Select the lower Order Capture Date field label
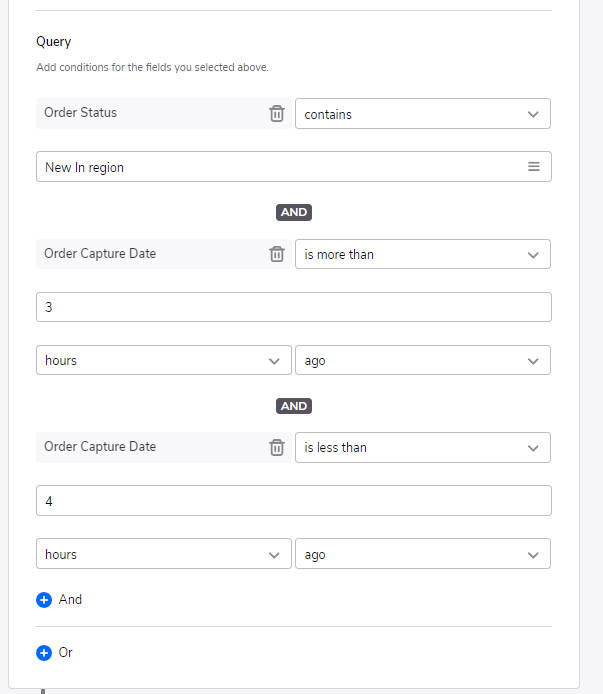The width and height of the screenshot is (603, 694). tap(100, 447)
